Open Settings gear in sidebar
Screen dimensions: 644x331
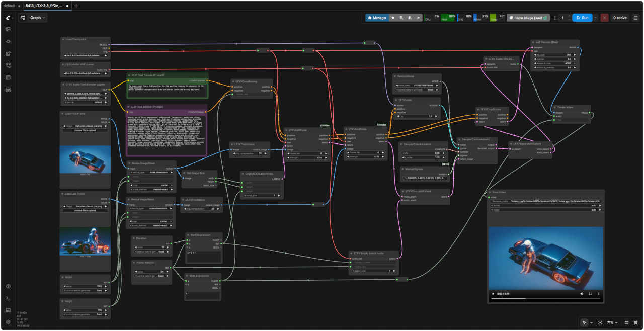click(8, 322)
